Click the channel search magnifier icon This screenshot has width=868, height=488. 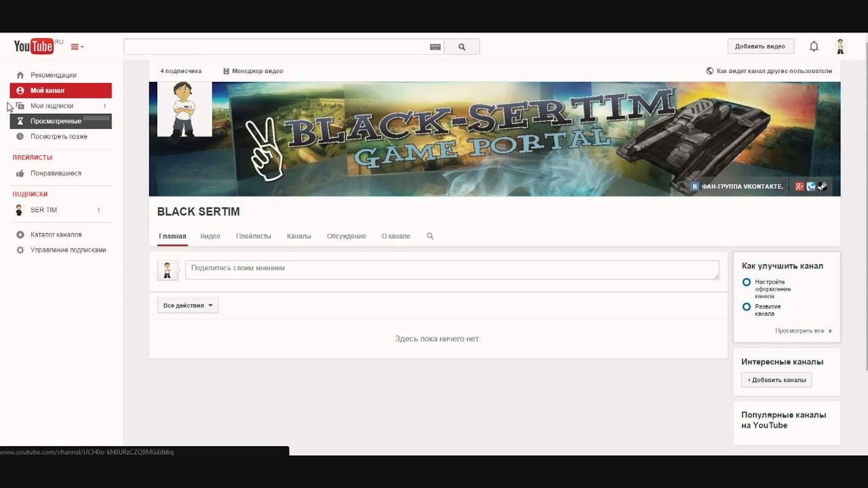click(x=430, y=236)
